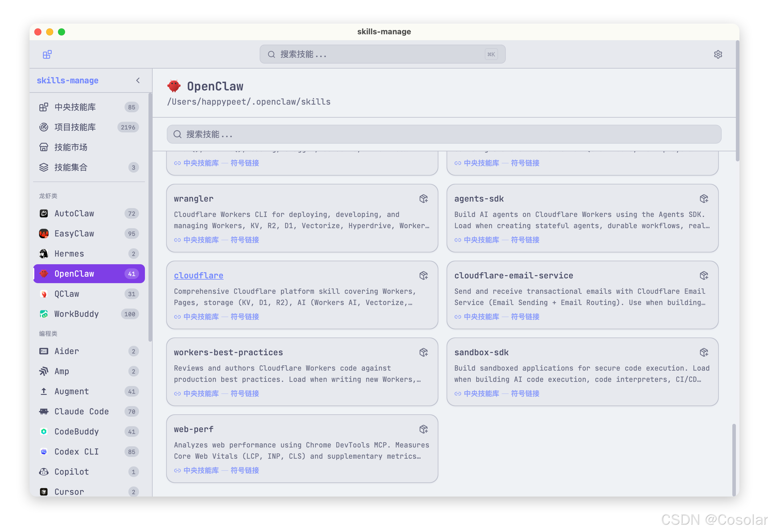The width and height of the screenshot is (769, 532).
Task: Click 中央技能库 symlink link on wrangler card
Action: (x=217, y=240)
